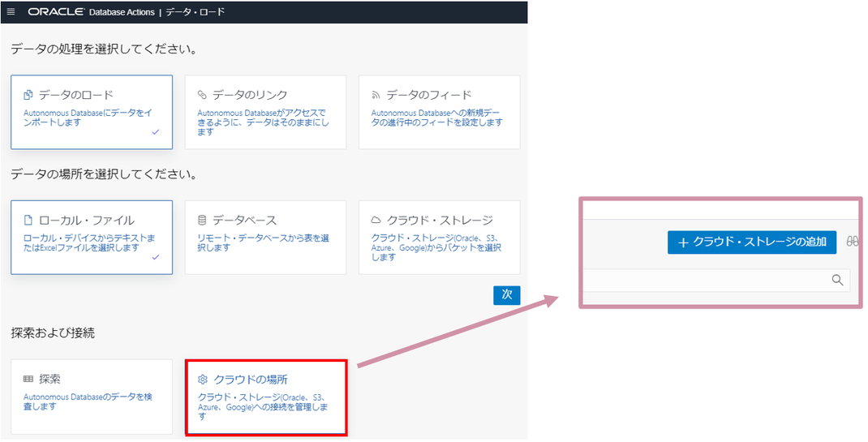Click the feed icon on データのフィード
Screen dimensions: 868x442
coord(376,95)
